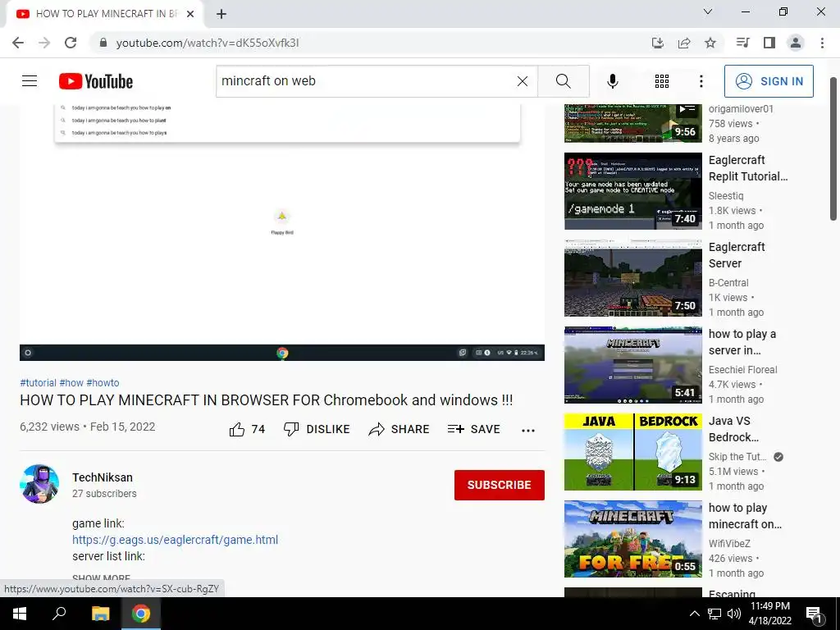
Task: Open the notification center
Action: coord(815,614)
